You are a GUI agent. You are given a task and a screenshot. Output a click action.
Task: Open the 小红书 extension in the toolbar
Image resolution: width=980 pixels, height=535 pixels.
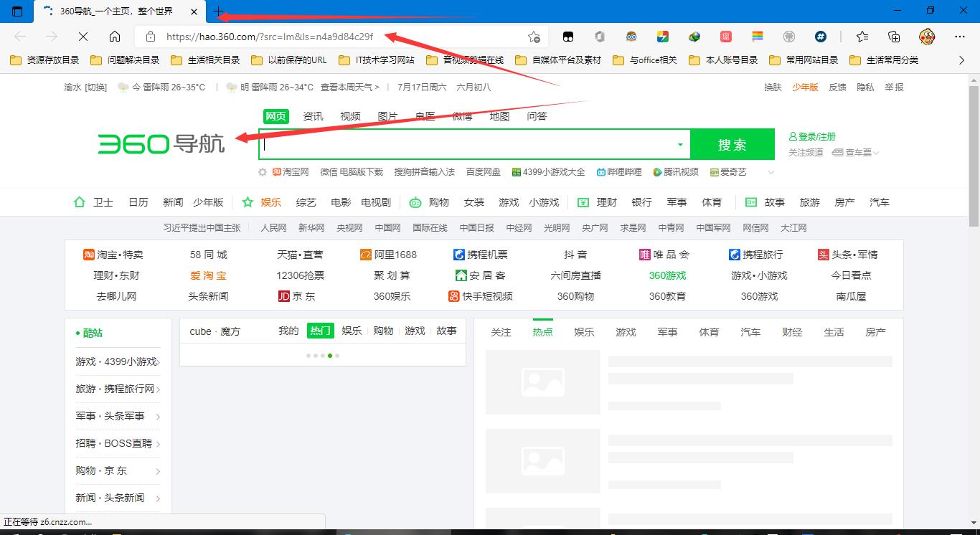pos(725,36)
